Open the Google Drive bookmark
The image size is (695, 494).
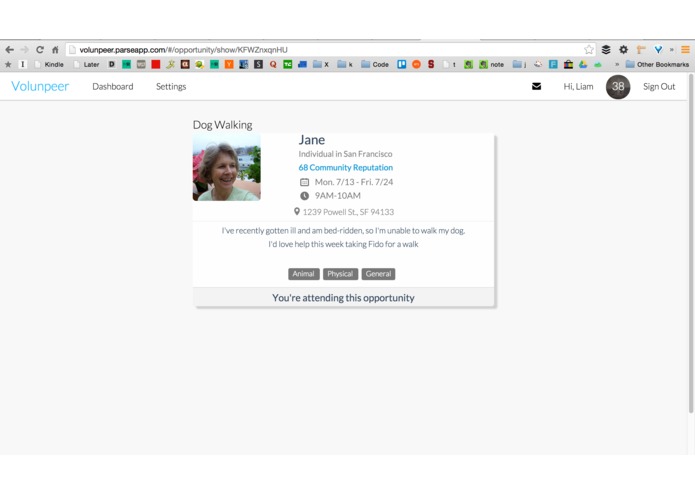tap(583, 64)
